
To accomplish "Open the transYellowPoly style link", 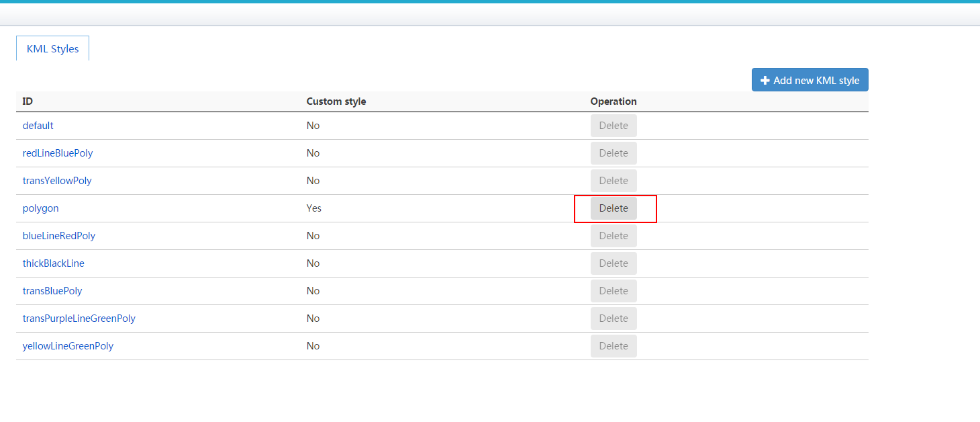I will pyautogui.click(x=57, y=181).
